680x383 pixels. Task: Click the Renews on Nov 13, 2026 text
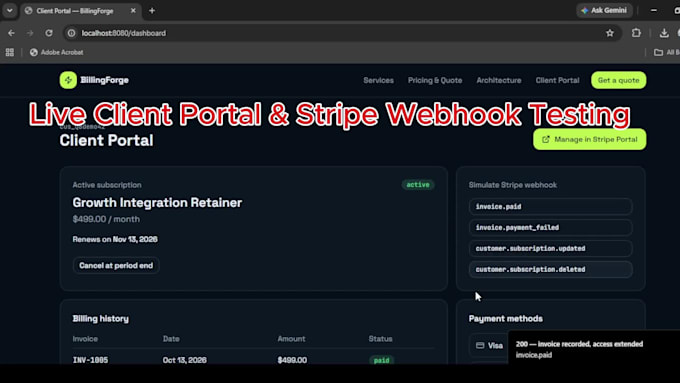coord(115,239)
